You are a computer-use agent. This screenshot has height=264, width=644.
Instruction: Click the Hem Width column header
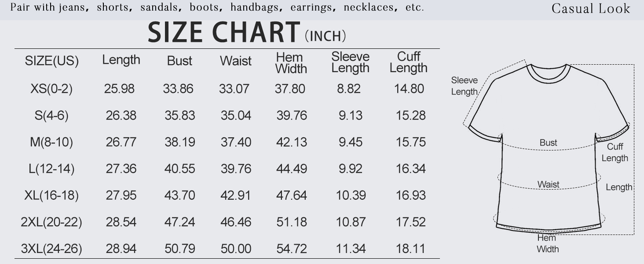[x=290, y=63]
